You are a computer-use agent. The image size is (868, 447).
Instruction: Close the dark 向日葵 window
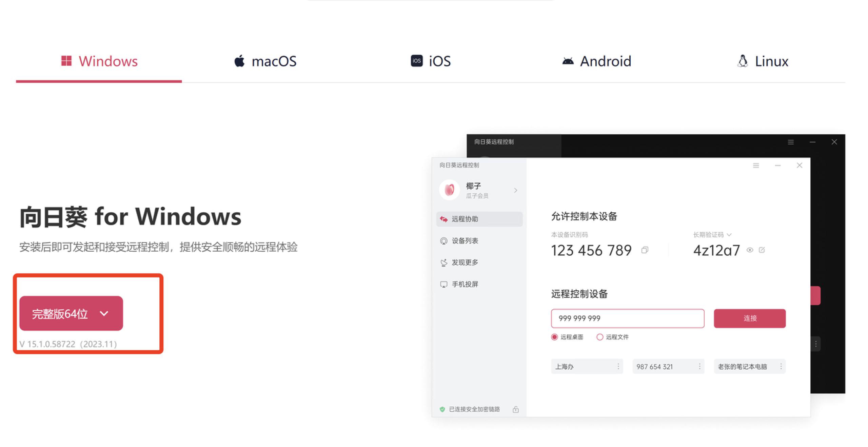(834, 142)
